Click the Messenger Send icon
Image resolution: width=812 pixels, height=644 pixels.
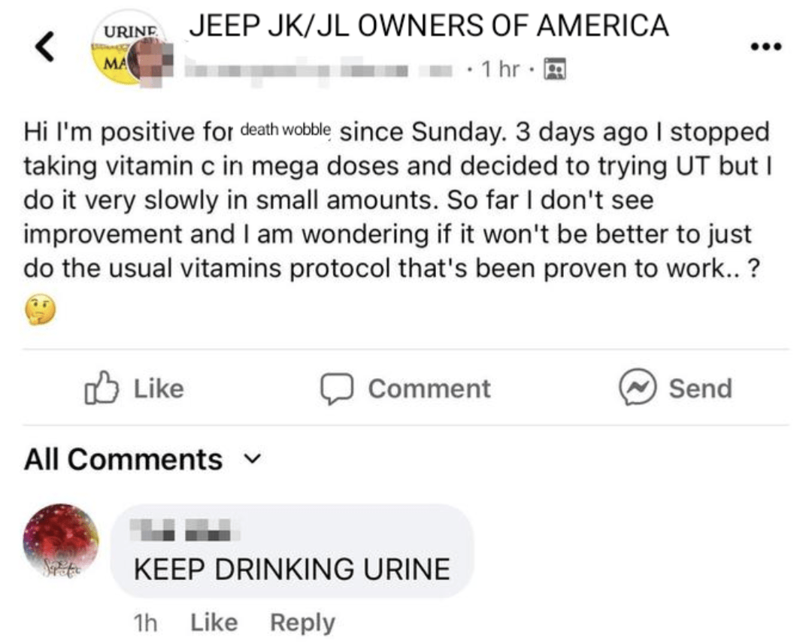pyautogui.click(x=638, y=387)
